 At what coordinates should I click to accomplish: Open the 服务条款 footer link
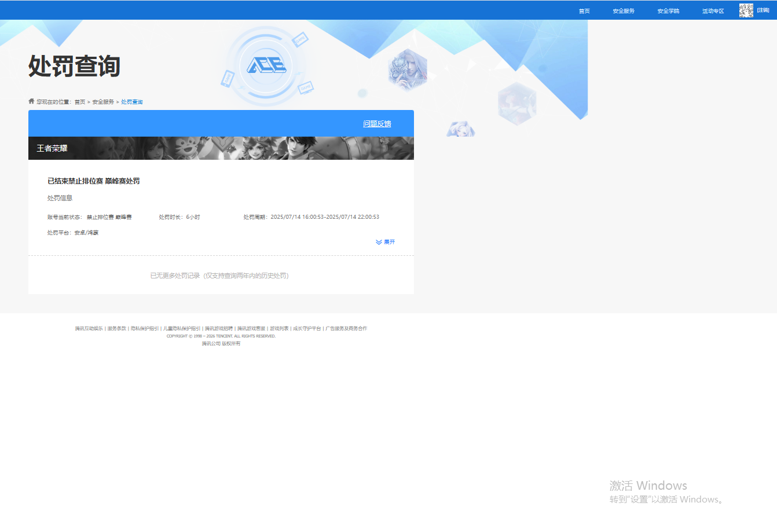pyautogui.click(x=116, y=329)
